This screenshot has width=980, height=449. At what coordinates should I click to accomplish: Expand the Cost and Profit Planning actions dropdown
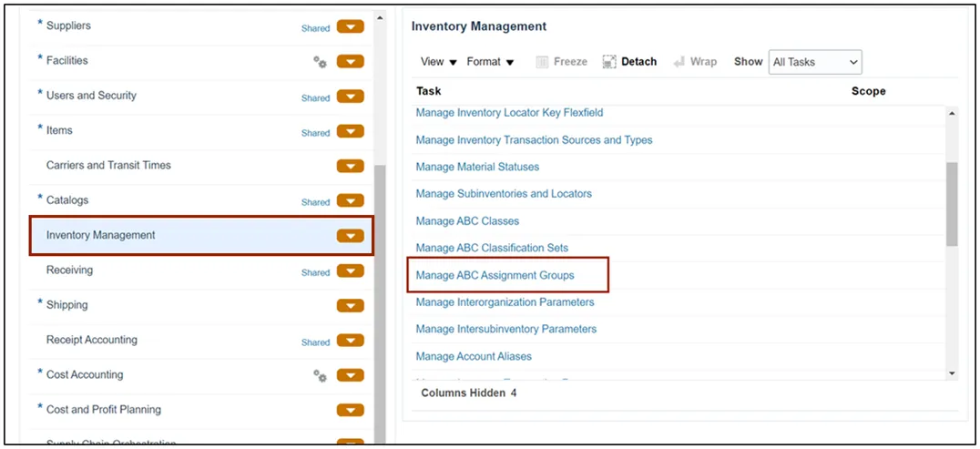tap(350, 411)
